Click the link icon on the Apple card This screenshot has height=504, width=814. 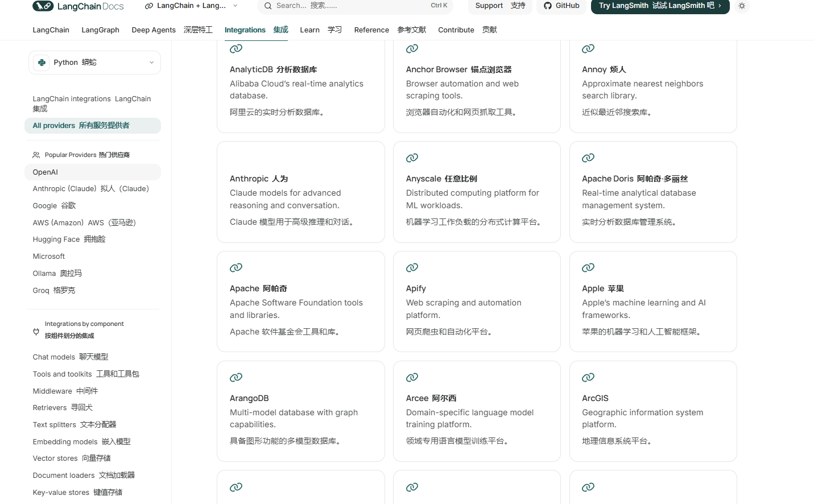[x=588, y=267]
